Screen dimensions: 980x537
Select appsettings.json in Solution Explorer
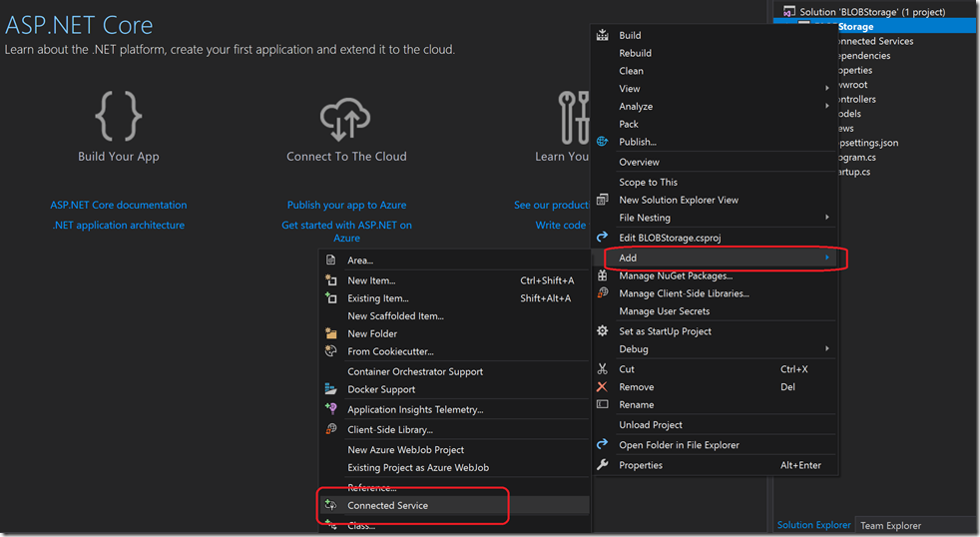(x=868, y=143)
